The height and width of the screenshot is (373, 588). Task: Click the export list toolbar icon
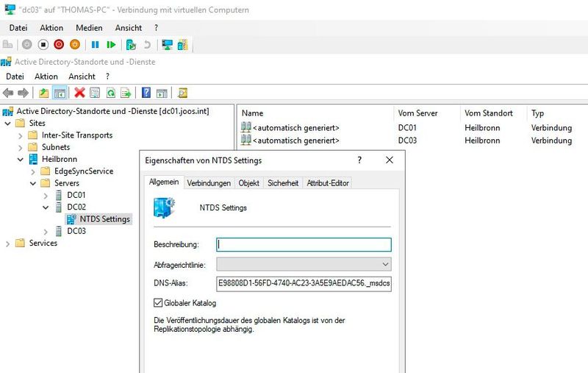126,93
